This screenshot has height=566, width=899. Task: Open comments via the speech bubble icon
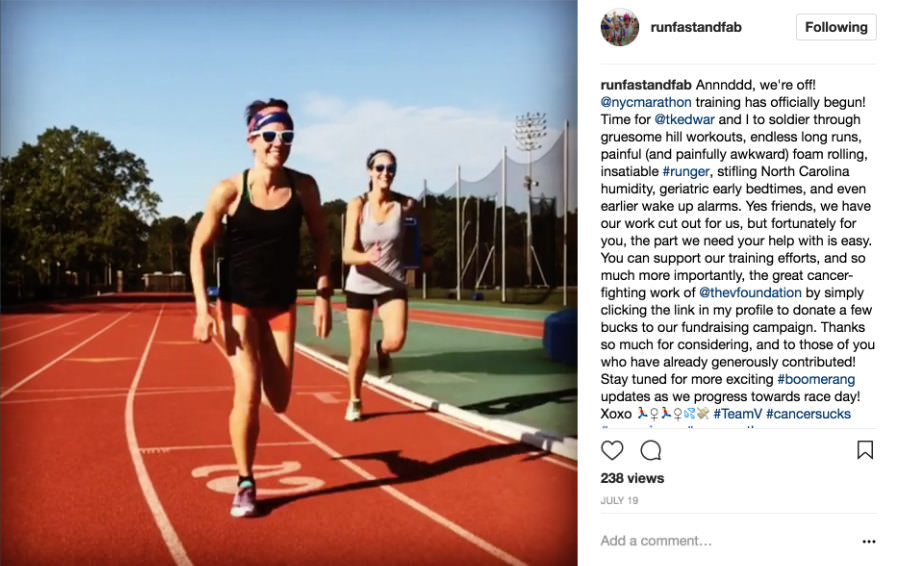(651, 451)
